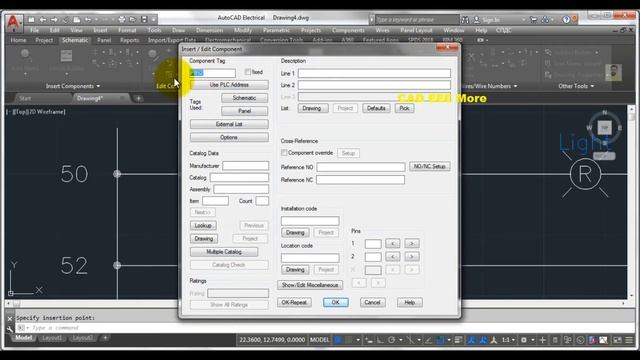Click the Multiple Catalog button
Viewport: 640px width, 360px height.
coord(224,252)
